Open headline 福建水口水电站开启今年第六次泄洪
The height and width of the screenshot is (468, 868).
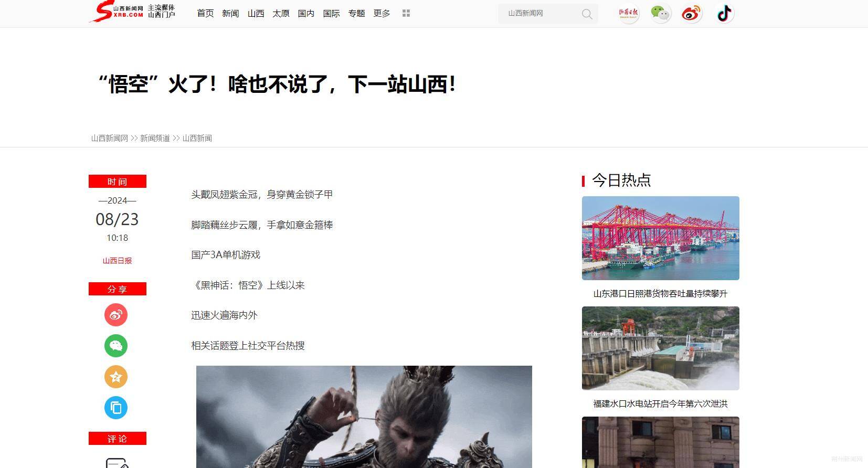click(x=660, y=404)
